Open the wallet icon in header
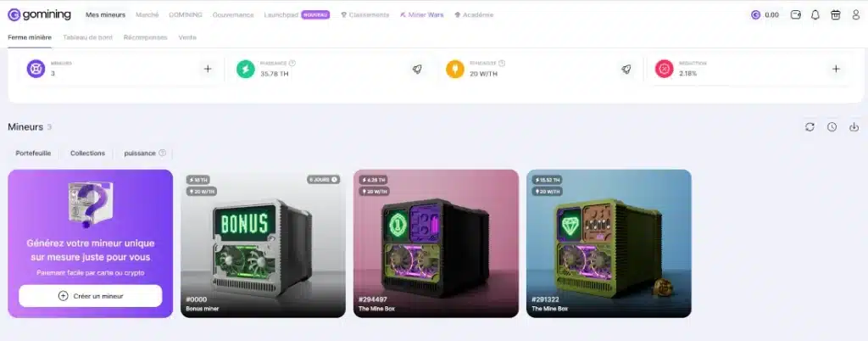The image size is (868, 341). (796, 15)
